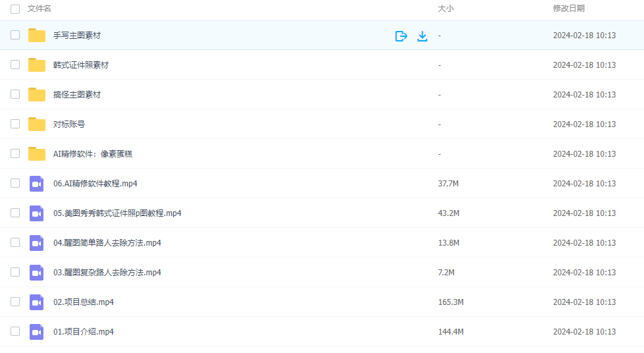The image size is (644, 353).
Task: Sort files by 文件名 column header
Action: coord(40,9)
